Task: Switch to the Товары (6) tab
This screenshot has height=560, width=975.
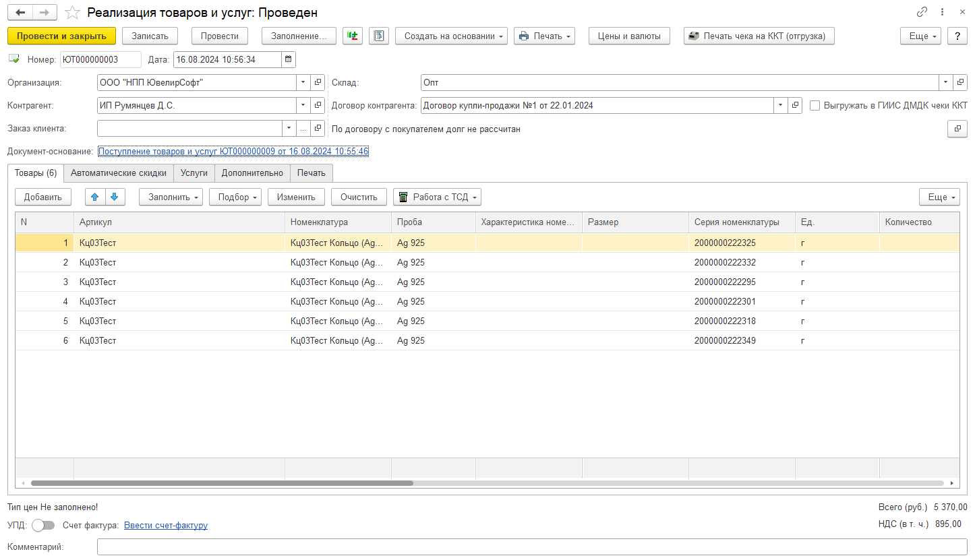Action: (x=36, y=173)
